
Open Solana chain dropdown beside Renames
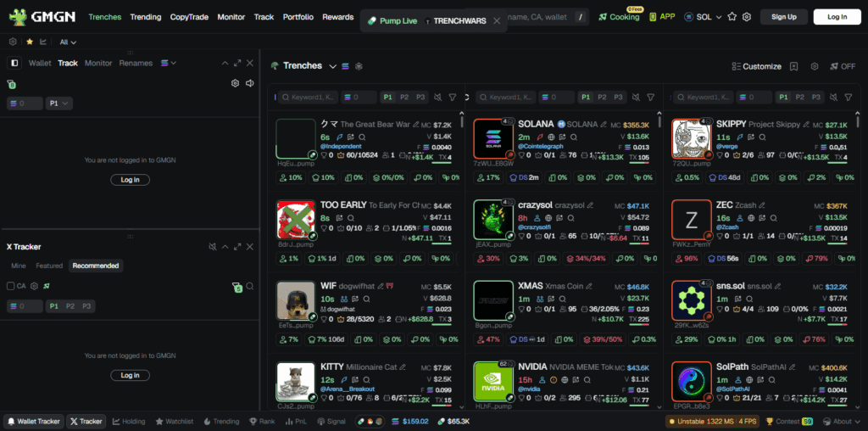169,63
